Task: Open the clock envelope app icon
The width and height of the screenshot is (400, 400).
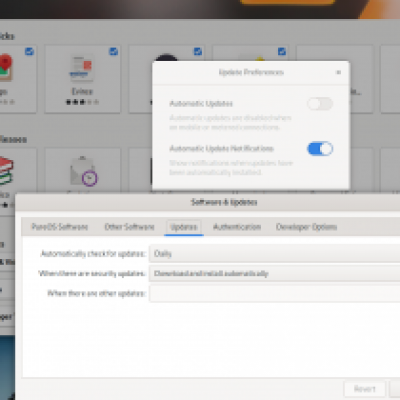Action: pos(83,171)
